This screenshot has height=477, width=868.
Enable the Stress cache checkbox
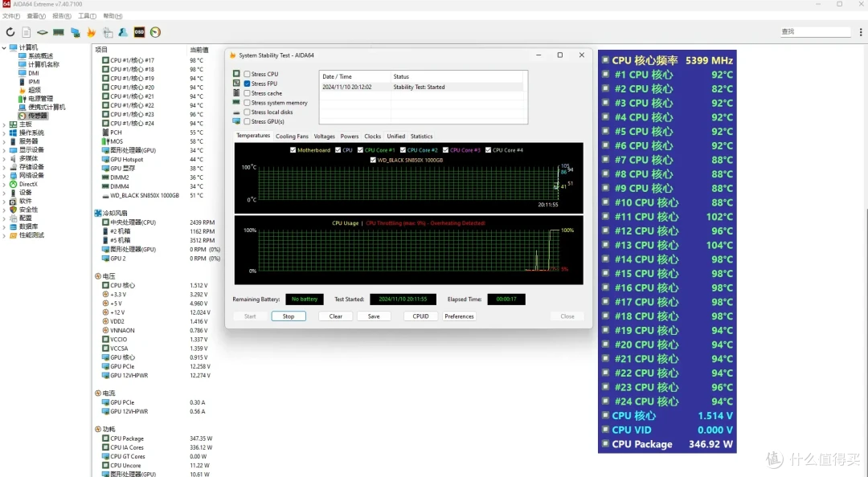click(x=247, y=93)
